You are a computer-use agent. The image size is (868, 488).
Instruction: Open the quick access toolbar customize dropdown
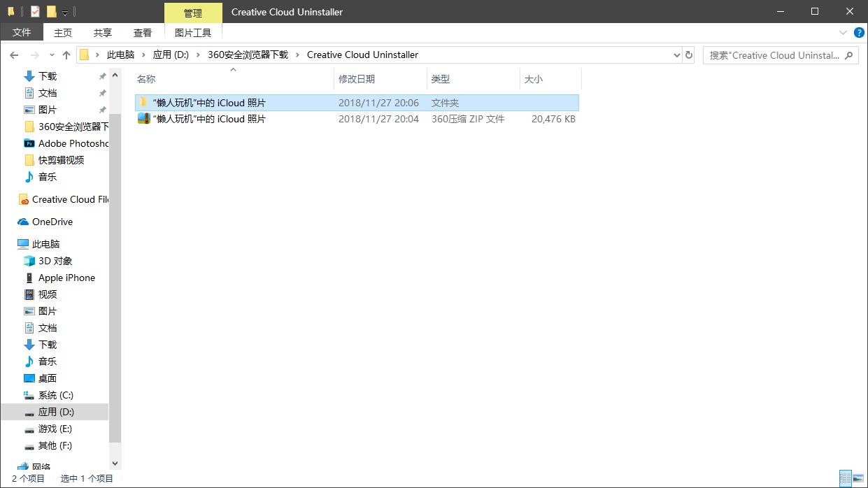65,13
